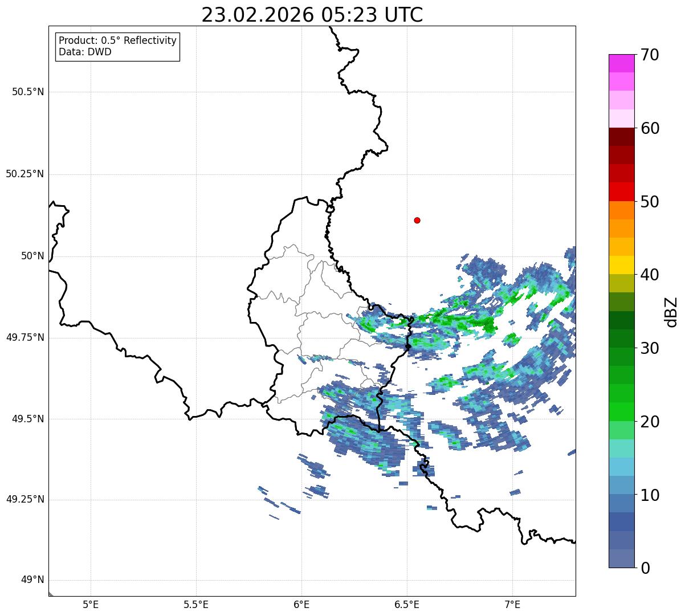
Task: Click the 'dBZ' colorbar axis label
Action: point(671,312)
